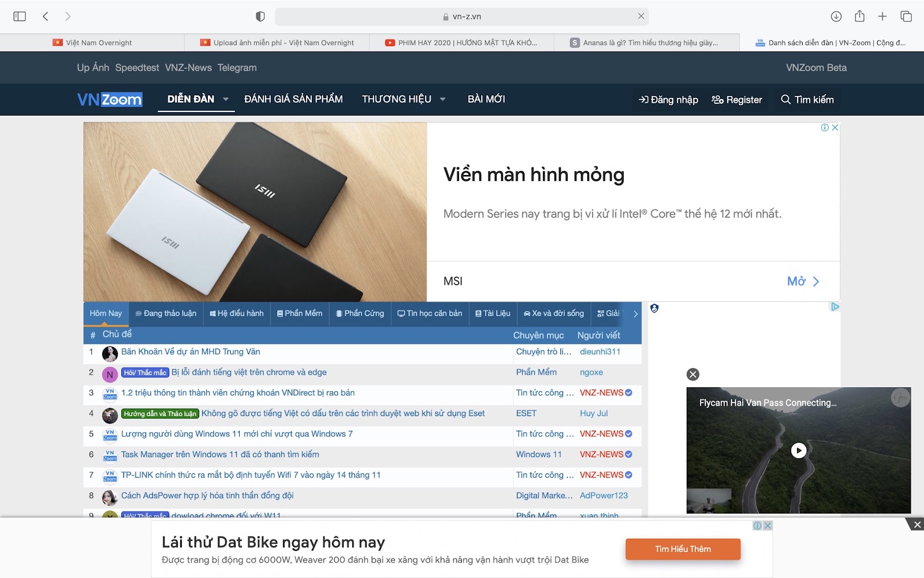Click the Hỏi/ Thắc mắc tag on row 2
Image resolution: width=924 pixels, height=578 pixels.
pyautogui.click(x=145, y=372)
